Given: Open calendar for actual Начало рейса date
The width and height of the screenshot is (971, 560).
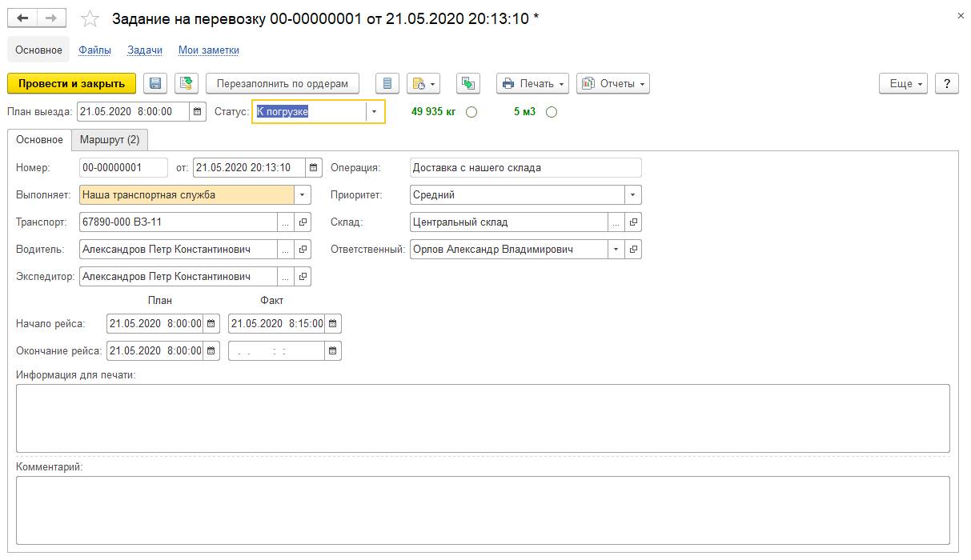Looking at the screenshot, I should pyautogui.click(x=333, y=324).
